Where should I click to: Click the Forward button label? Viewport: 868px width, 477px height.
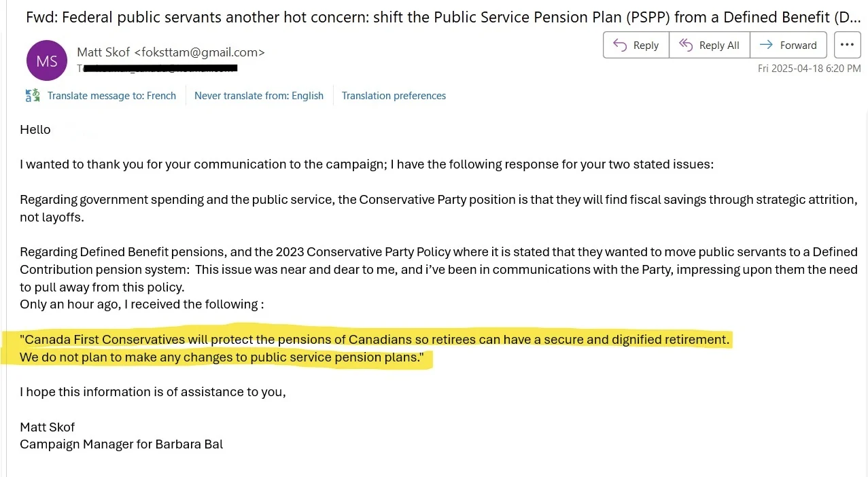click(x=799, y=46)
